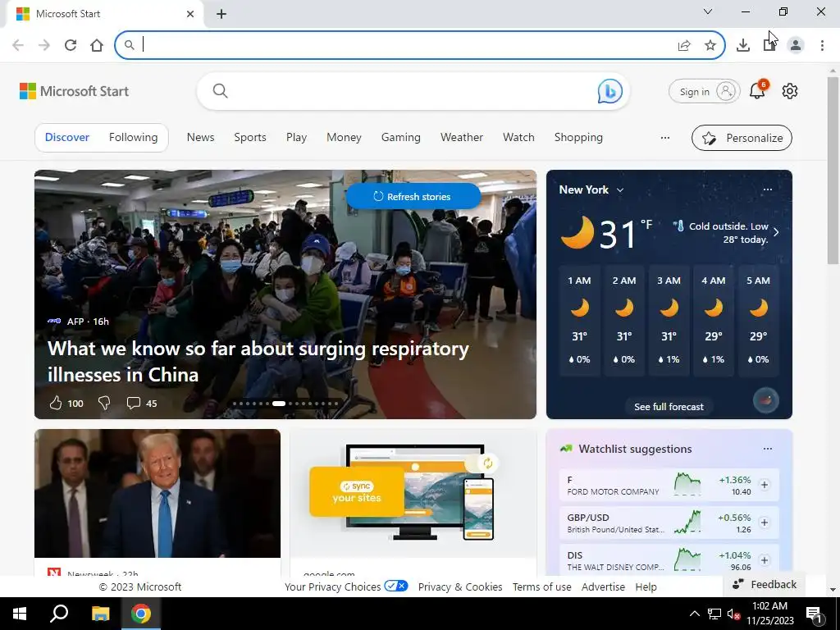840x630 pixels.
Task: Open Windows taskbar search
Action: pos(59,614)
